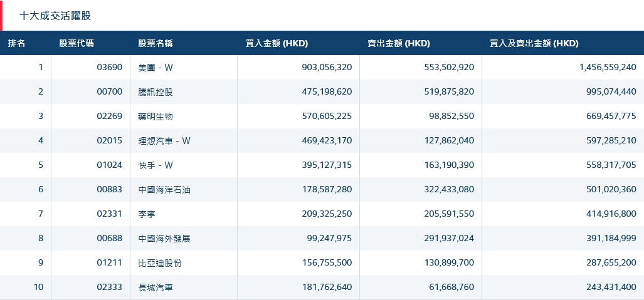Select stock name 藥明生物
This screenshot has width=644, height=300.
coord(156,116)
